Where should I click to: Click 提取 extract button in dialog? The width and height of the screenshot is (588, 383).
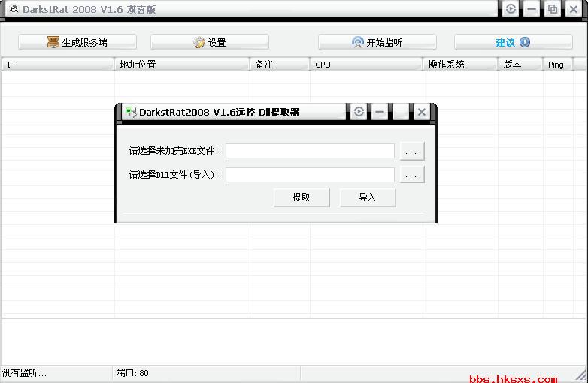point(302,198)
